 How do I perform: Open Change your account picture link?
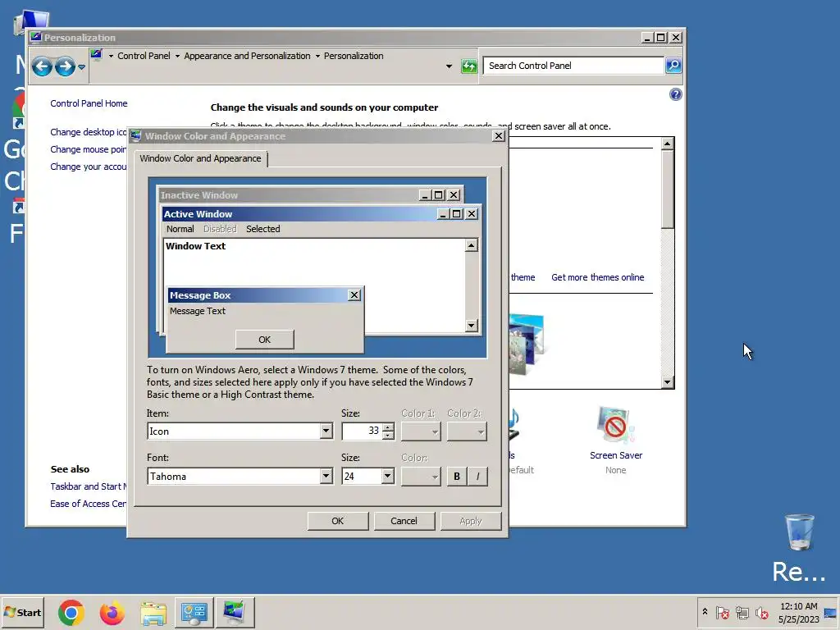89,167
